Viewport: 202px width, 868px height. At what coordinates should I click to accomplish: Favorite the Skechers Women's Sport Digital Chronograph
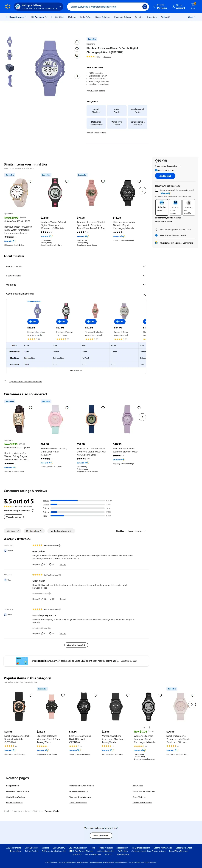(x=67, y=181)
